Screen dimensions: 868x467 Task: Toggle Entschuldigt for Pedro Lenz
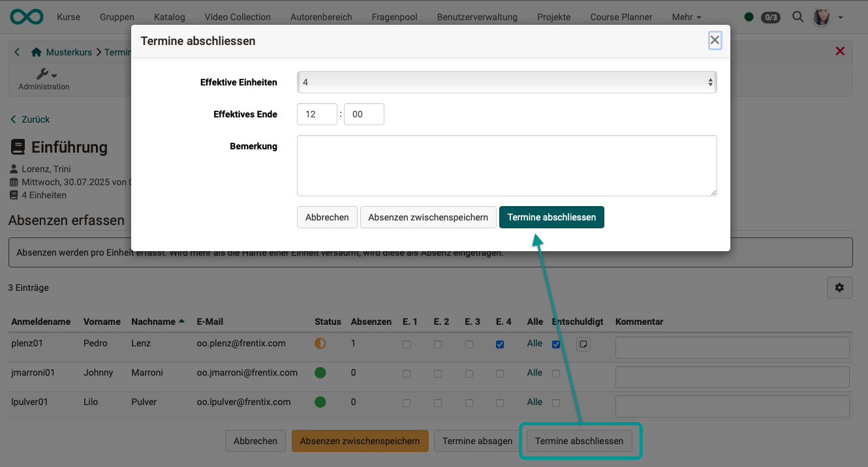tap(556, 344)
